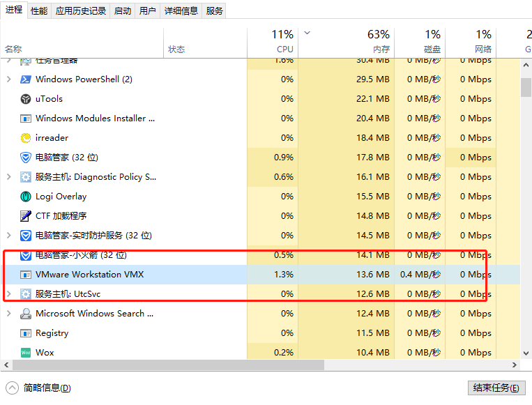Click the 0.4 MB/秒 disk value

click(x=420, y=275)
